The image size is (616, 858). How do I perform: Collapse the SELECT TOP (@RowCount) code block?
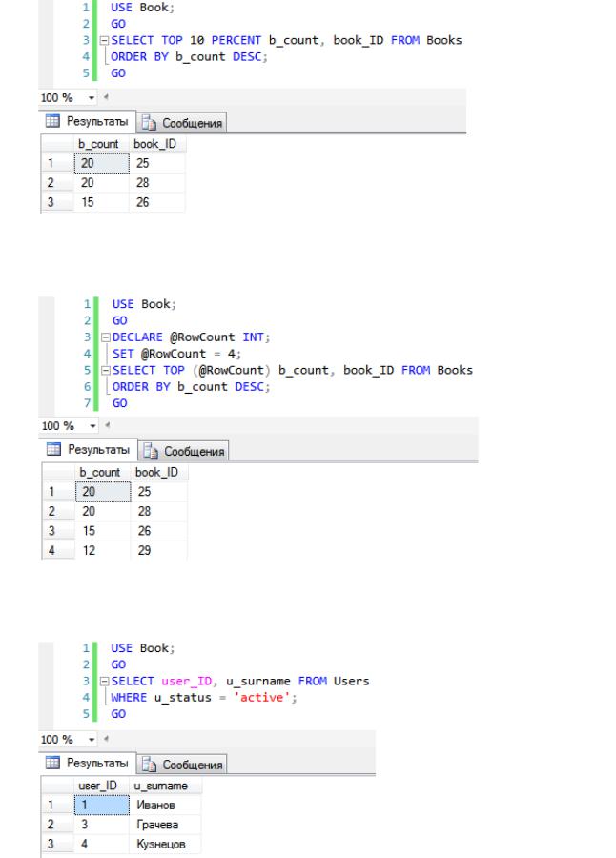[x=106, y=371]
